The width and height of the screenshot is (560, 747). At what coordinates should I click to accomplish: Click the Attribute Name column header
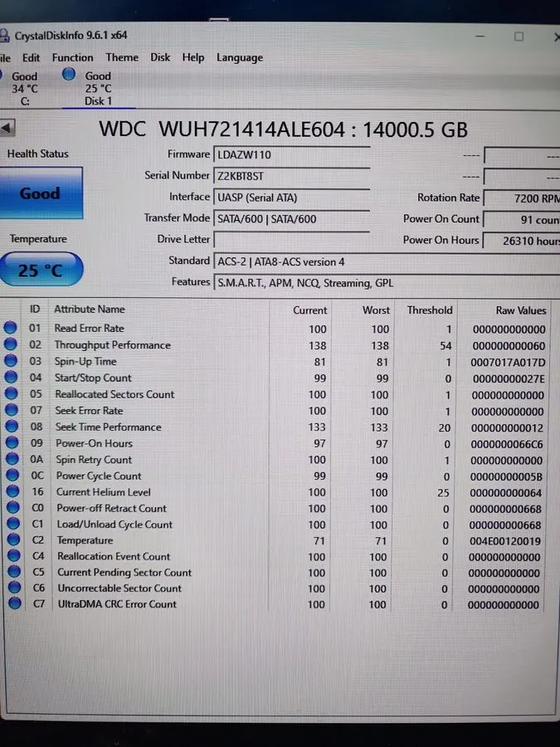click(90, 310)
